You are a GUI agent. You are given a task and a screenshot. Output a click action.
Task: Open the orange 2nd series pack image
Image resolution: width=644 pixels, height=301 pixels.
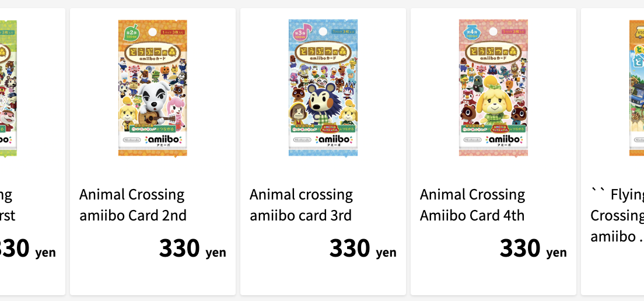click(153, 87)
